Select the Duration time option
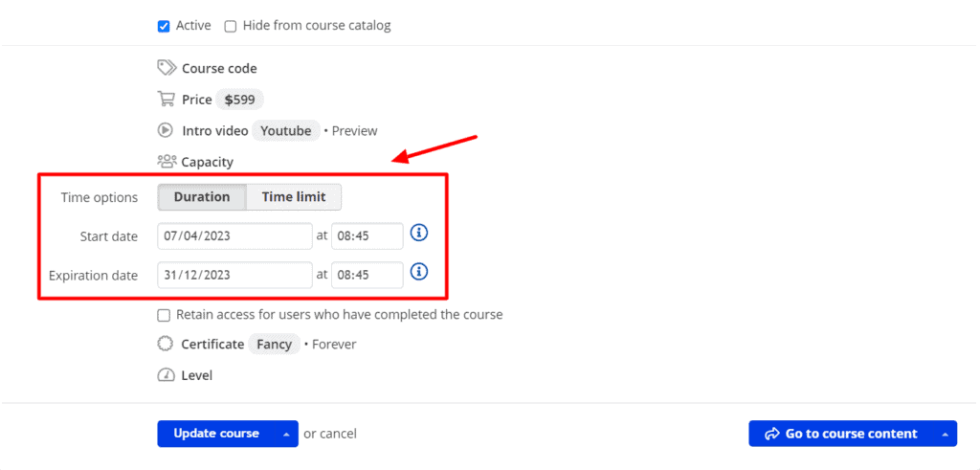This screenshot has width=980, height=470. (x=202, y=197)
